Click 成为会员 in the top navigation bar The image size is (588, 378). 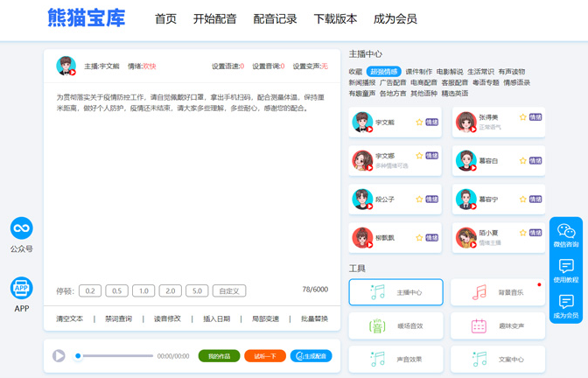(x=395, y=18)
